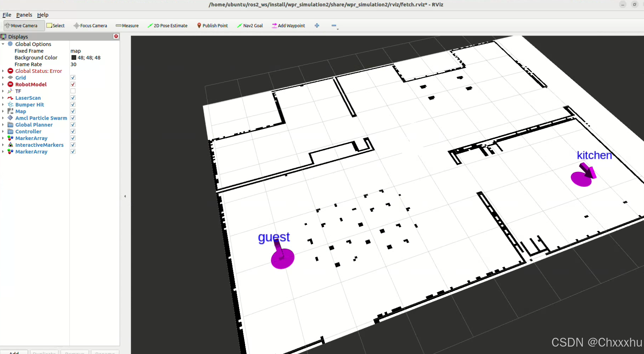Open the Panels menu
The width and height of the screenshot is (644, 354).
click(x=24, y=15)
